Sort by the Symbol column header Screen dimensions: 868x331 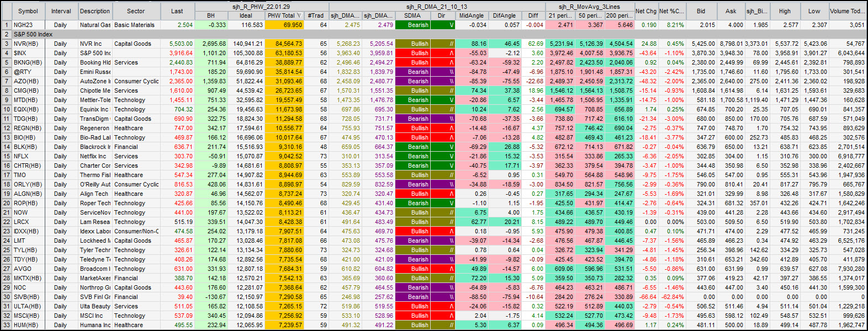coord(28,11)
